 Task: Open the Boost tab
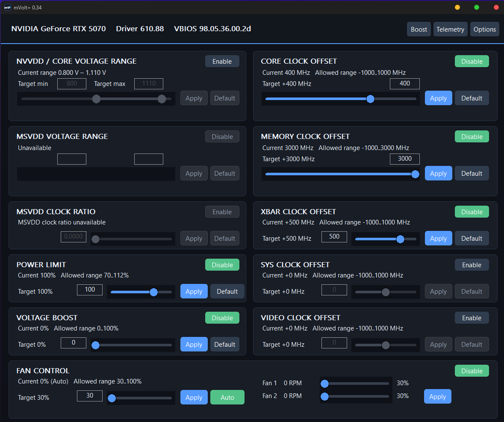coord(419,29)
